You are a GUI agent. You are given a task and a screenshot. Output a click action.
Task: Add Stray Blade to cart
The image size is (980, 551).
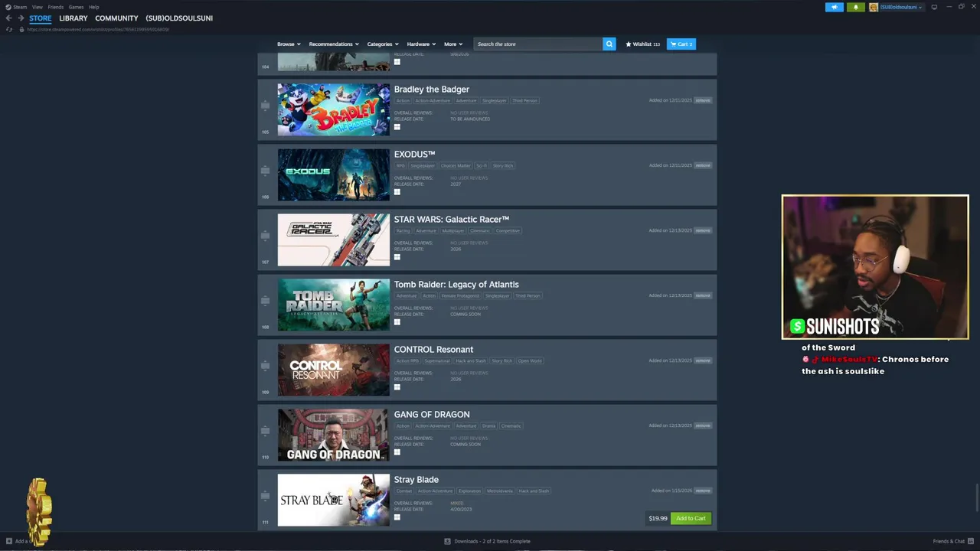tap(691, 518)
